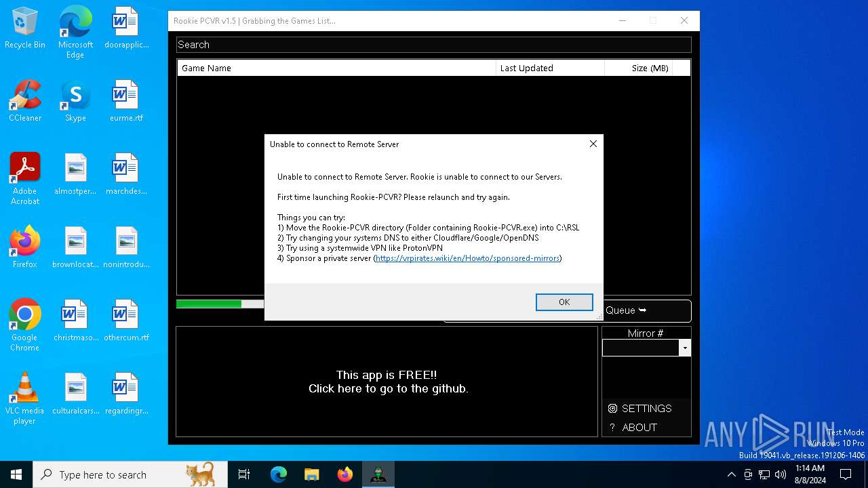Open Firefox from the taskbar
The height and width of the screenshot is (488, 868).
[345, 474]
